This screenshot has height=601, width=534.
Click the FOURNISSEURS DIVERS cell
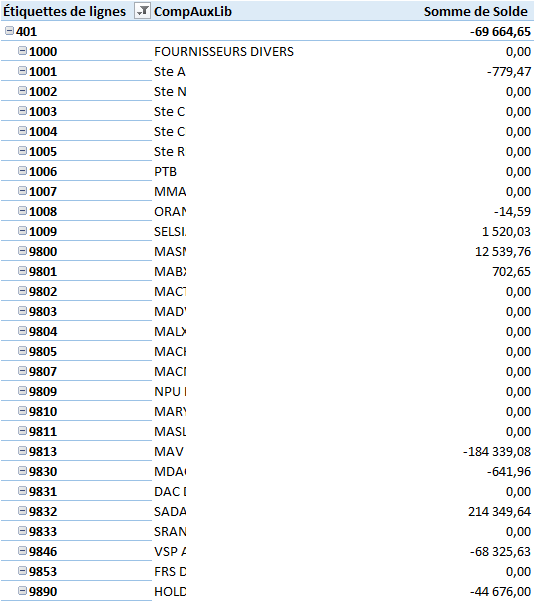click(x=224, y=51)
